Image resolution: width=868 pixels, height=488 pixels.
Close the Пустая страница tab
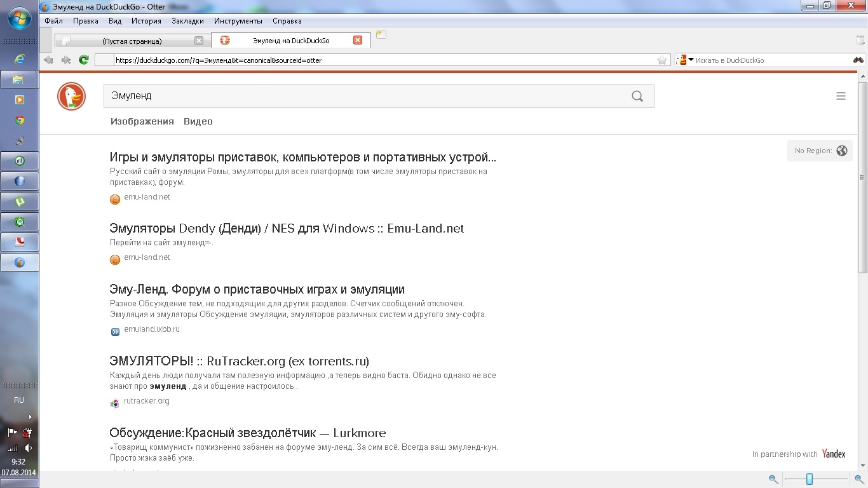coord(199,41)
